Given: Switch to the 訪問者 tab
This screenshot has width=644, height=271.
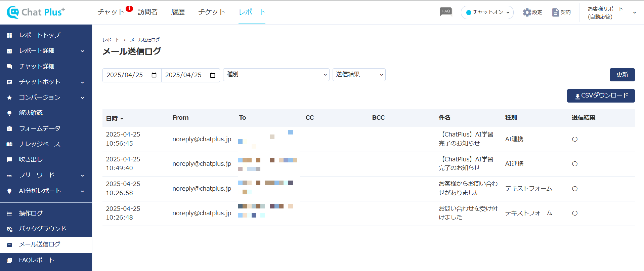Looking at the screenshot, I should (147, 12).
